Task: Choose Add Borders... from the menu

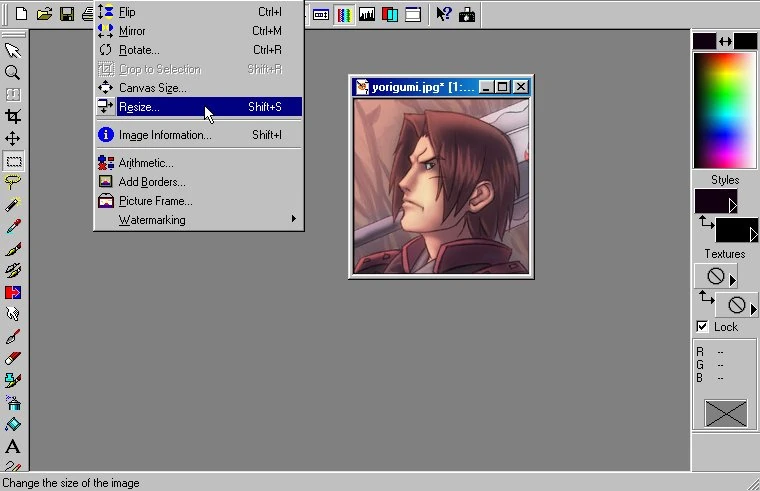Action: point(199,182)
